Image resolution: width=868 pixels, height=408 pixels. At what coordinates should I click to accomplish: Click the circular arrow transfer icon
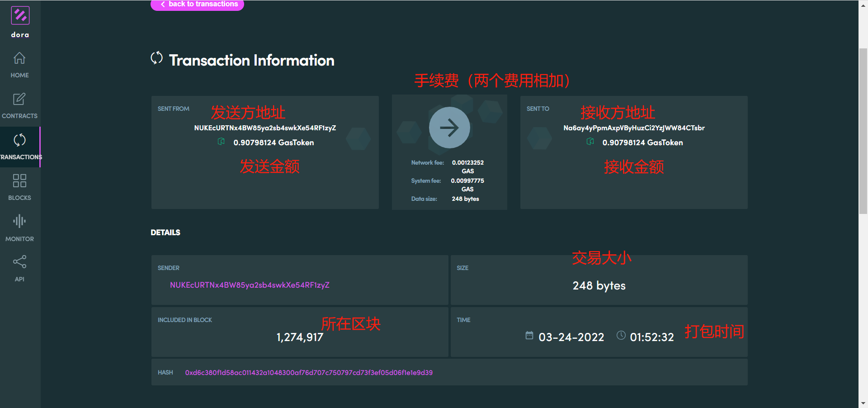click(x=449, y=128)
